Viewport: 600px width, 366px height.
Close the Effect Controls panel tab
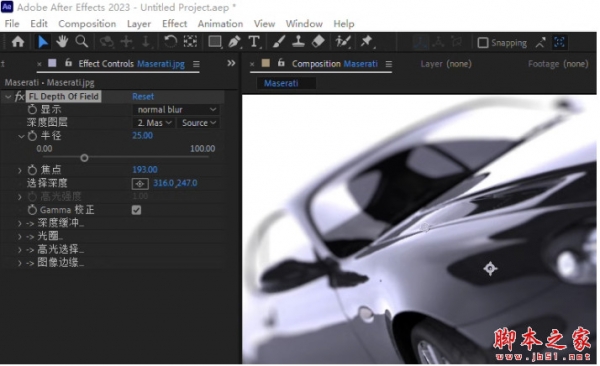[x=39, y=64]
